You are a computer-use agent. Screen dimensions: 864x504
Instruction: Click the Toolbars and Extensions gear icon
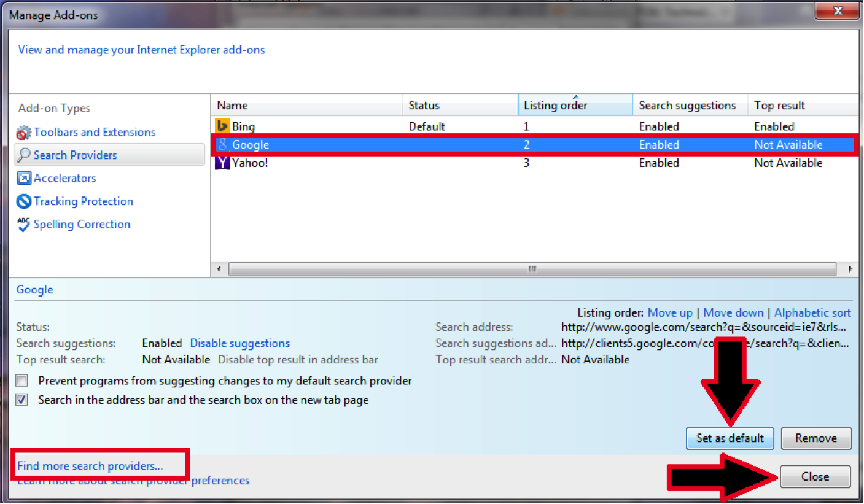(x=23, y=132)
